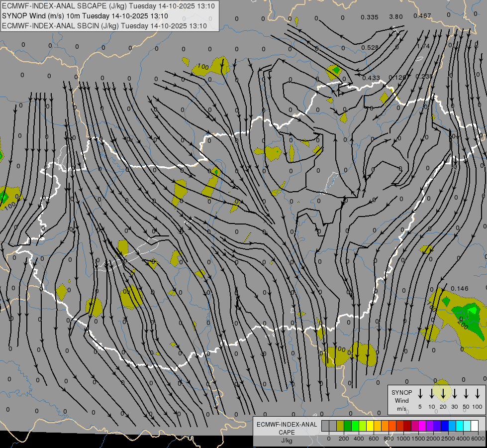Viewport: 487px width, 448px height.
Task: Pick the bright magenta CAPE scale swatch
Action: (x=422, y=426)
